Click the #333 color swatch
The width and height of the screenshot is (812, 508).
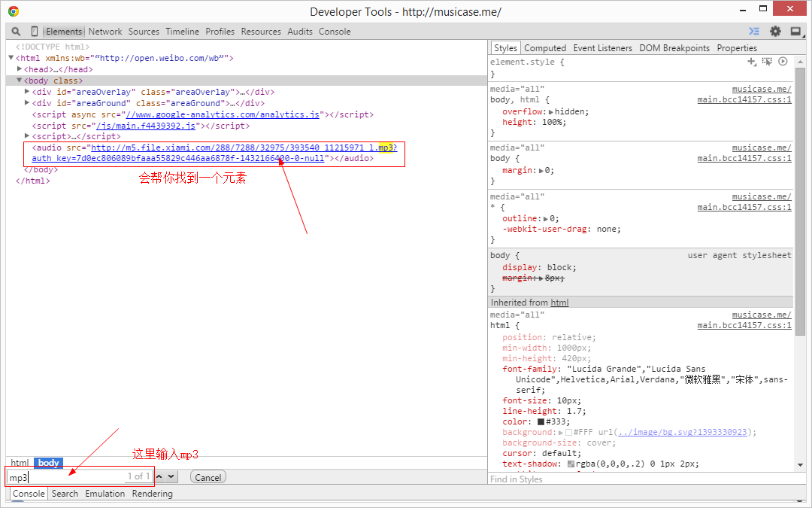tap(541, 422)
